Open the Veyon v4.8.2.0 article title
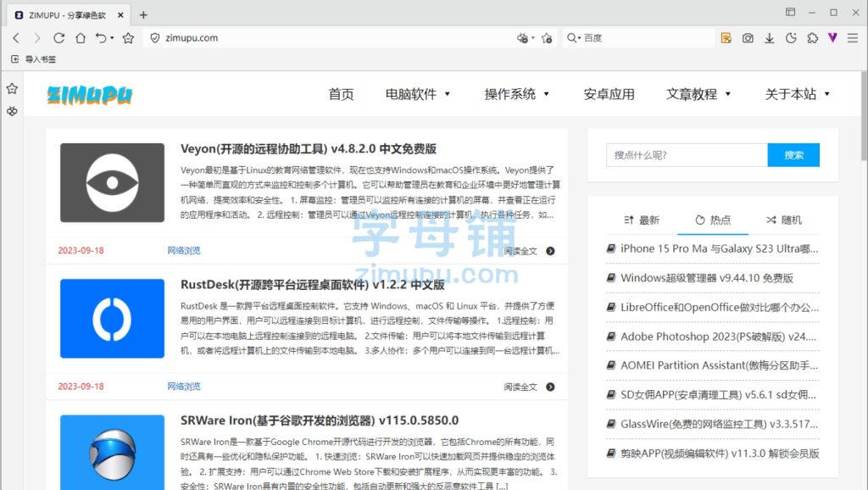This screenshot has width=868, height=490. click(309, 149)
